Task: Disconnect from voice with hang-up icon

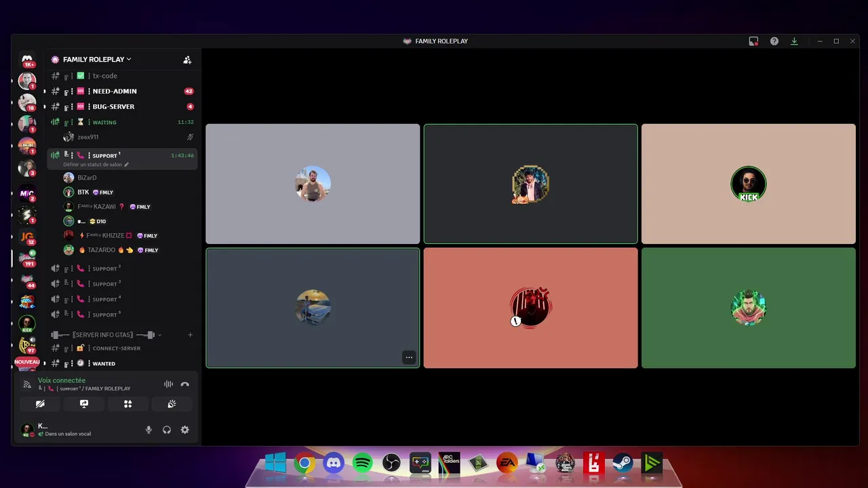Action: pyautogui.click(x=185, y=384)
